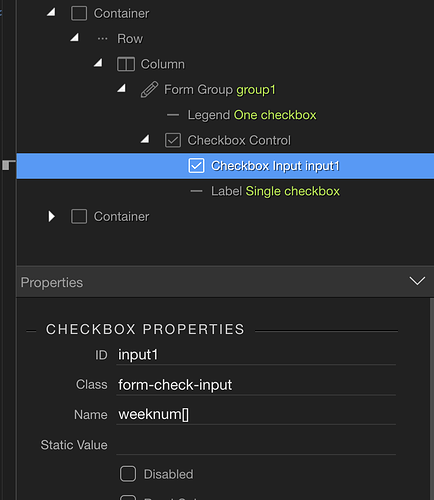Collapse the Checkbox Properties section dash
Viewport: 434px width, 500px height.
point(31,331)
